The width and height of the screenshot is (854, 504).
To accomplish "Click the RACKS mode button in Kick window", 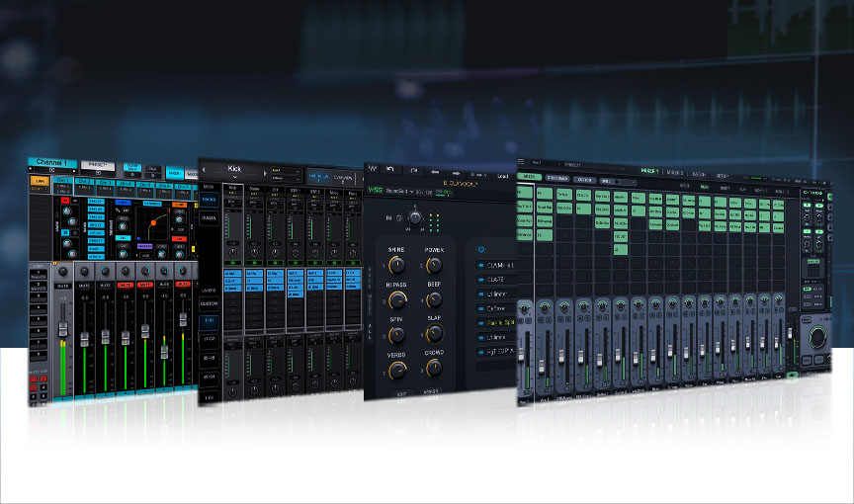I will pos(210,200).
